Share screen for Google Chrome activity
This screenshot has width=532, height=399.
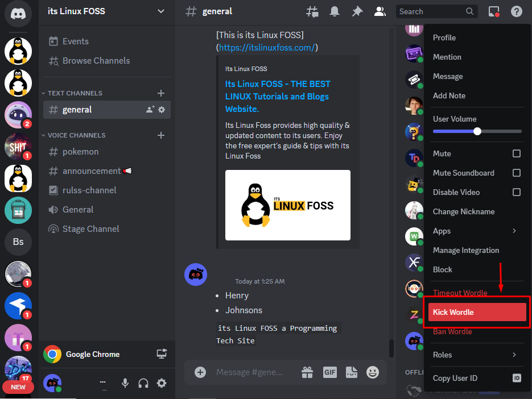(162, 354)
